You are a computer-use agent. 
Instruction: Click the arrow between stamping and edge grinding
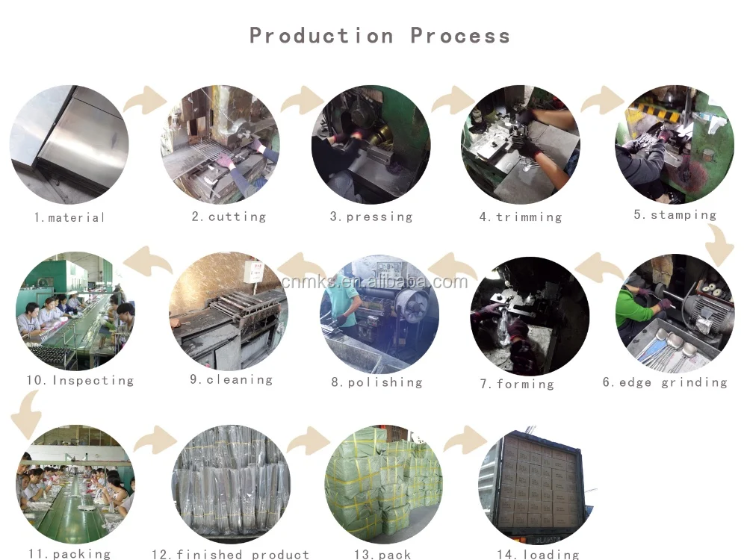pyautogui.click(x=719, y=245)
